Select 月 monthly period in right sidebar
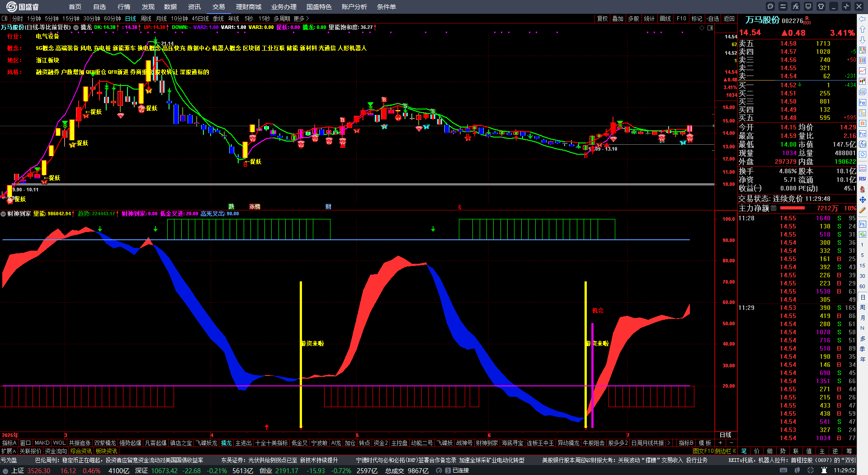The height and width of the screenshot is (475, 868). click(x=863, y=318)
